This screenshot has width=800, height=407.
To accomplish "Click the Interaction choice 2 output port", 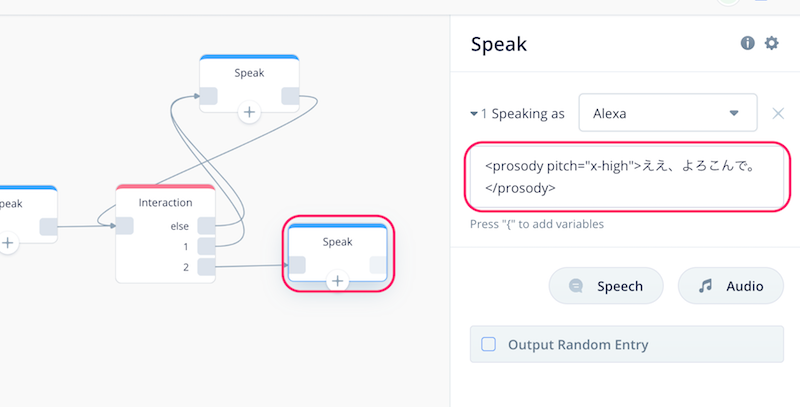I will pos(206,267).
